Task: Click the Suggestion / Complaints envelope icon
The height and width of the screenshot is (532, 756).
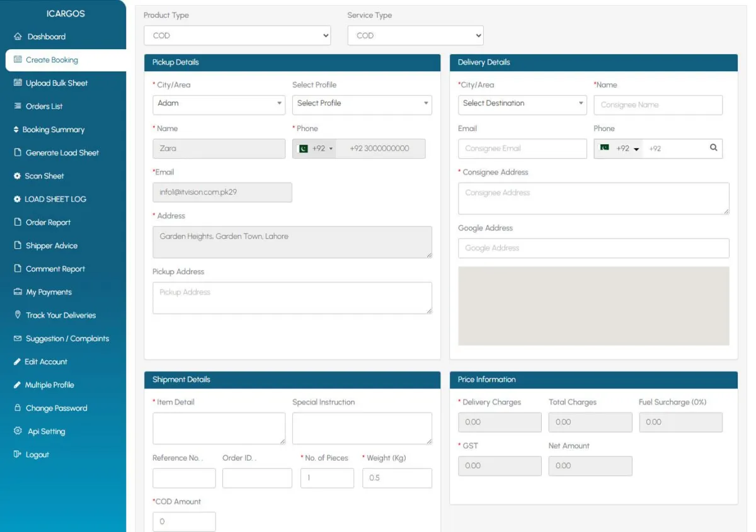Action: 18,339
